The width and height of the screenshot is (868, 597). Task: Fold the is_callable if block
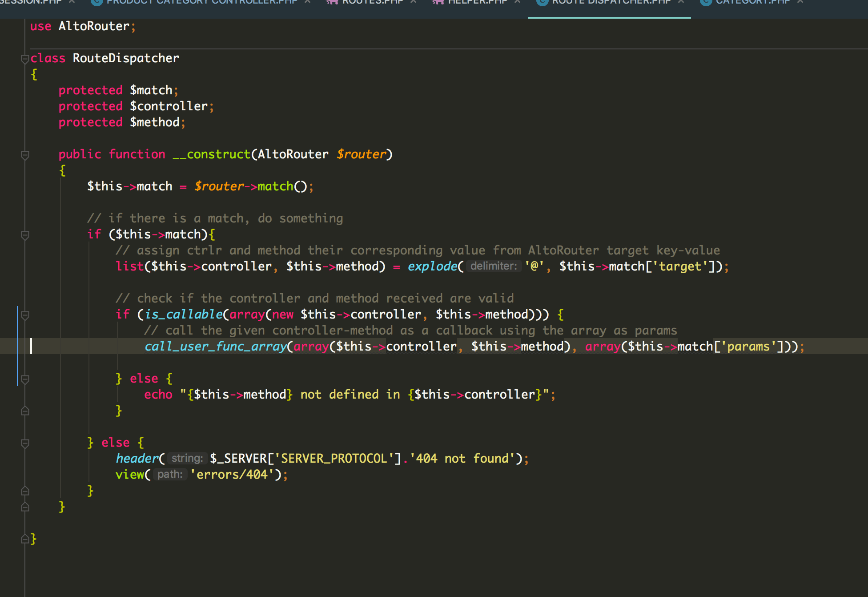pyautogui.click(x=25, y=315)
